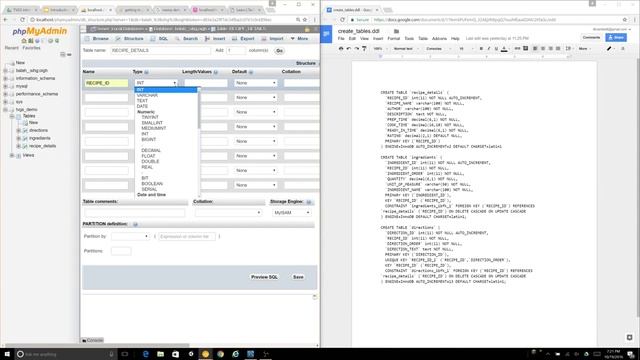Open the help icon next to PARTITION definition
The width and height of the screenshot is (640, 360).
pyautogui.click(x=135, y=224)
